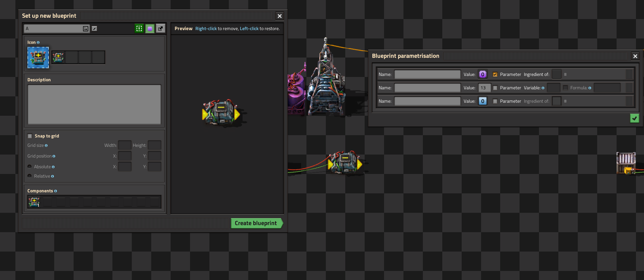Click the green export-selection icon button

click(x=139, y=28)
